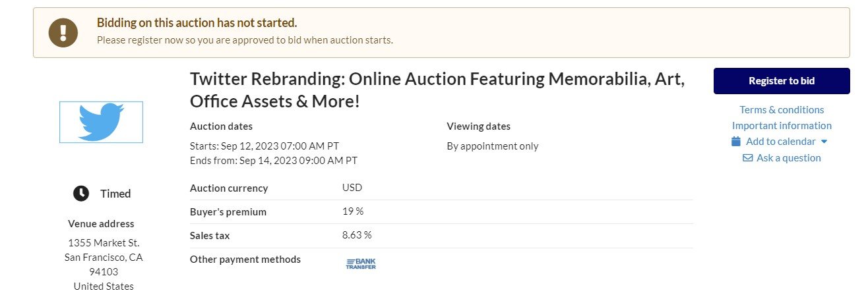Open the Important information link
This screenshot has height=303, width=868.
coord(782,126)
